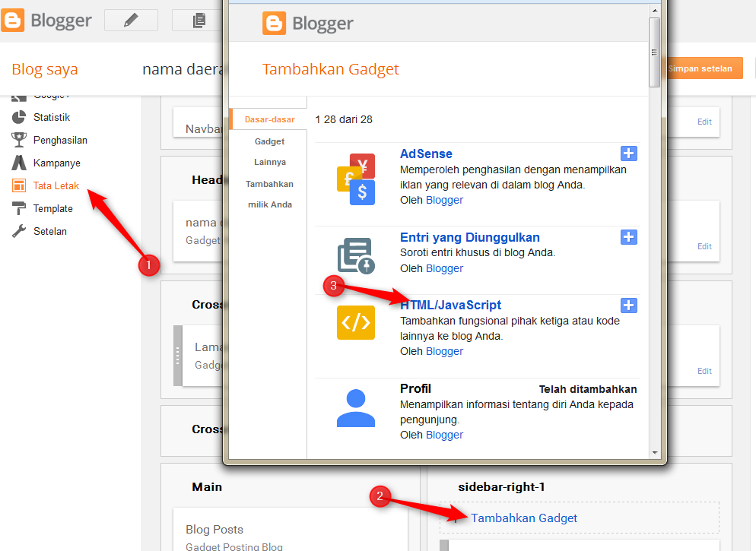The image size is (756, 551).
Task: Click the Setelan wrench icon
Action: [19, 231]
